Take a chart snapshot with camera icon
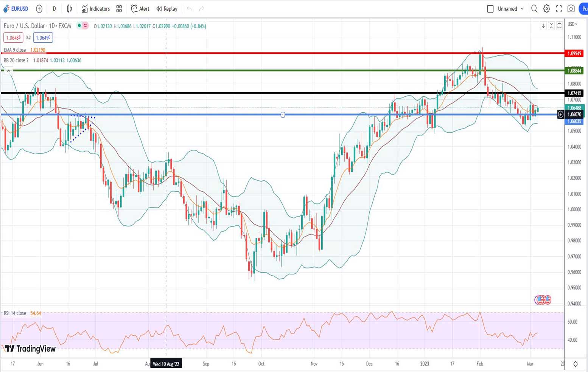Viewport: 588px width, 372px height. pos(571,9)
